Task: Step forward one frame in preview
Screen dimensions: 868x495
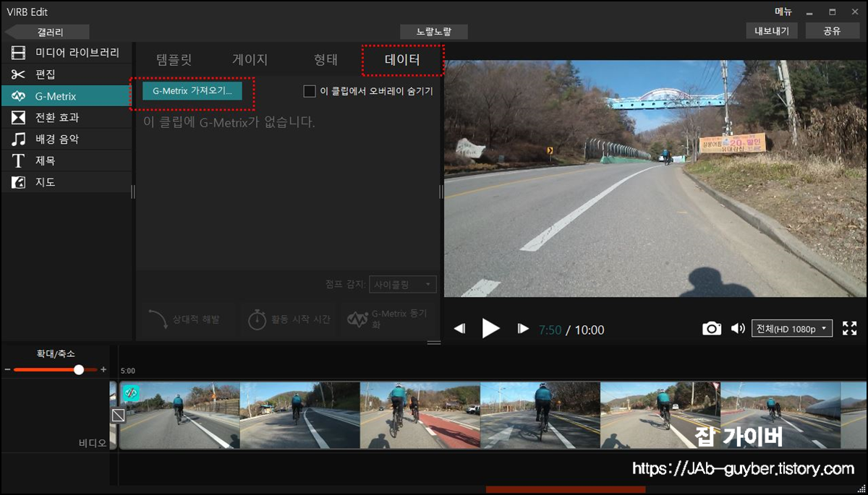Action: point(523,330)
